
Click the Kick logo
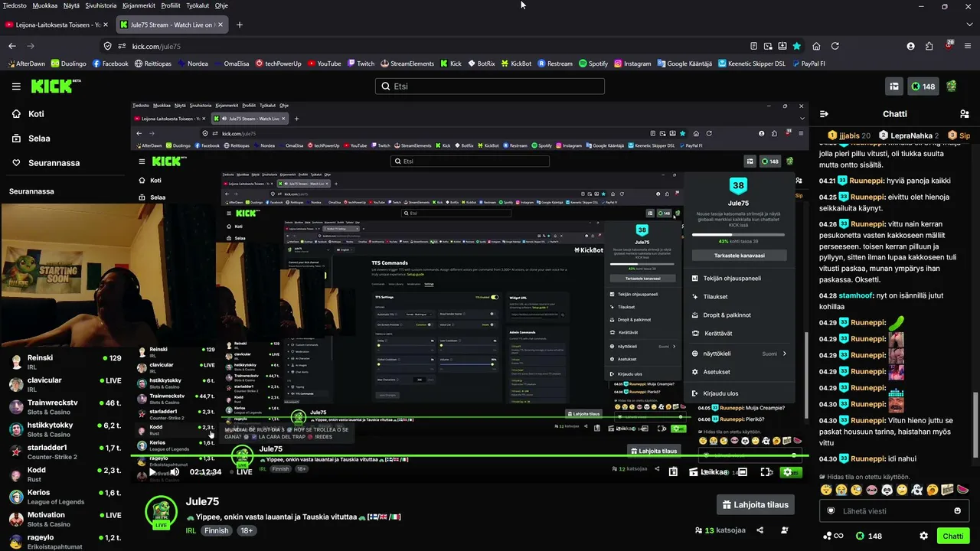coord(56,86)
